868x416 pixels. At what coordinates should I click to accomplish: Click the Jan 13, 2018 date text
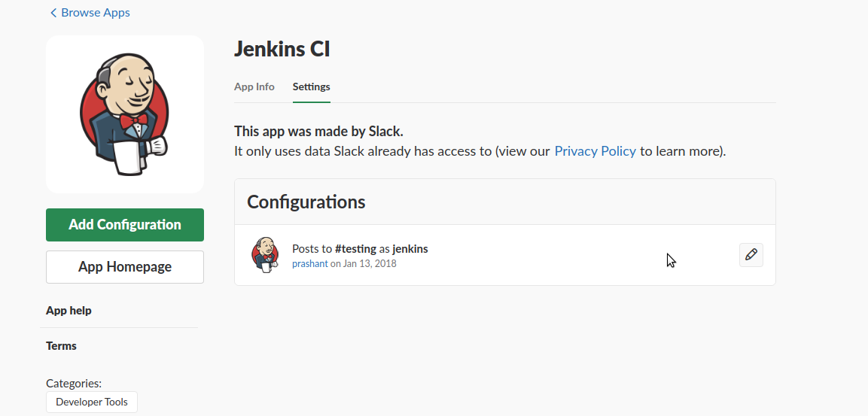[370, 263]
